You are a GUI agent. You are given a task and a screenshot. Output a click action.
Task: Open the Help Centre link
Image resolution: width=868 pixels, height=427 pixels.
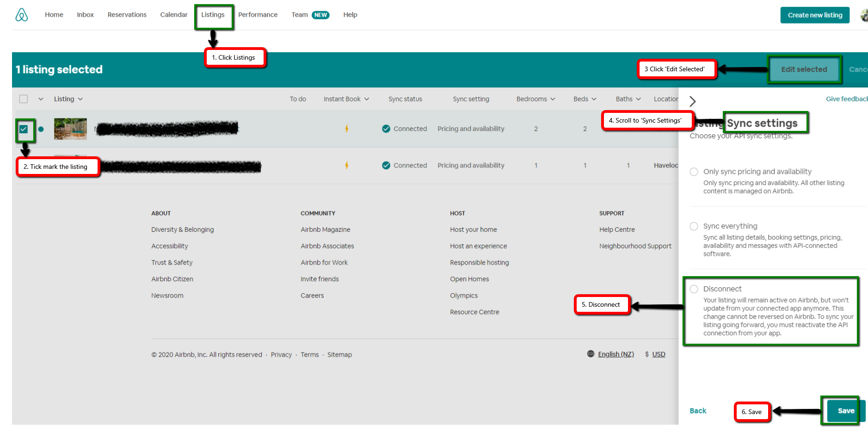617,229
